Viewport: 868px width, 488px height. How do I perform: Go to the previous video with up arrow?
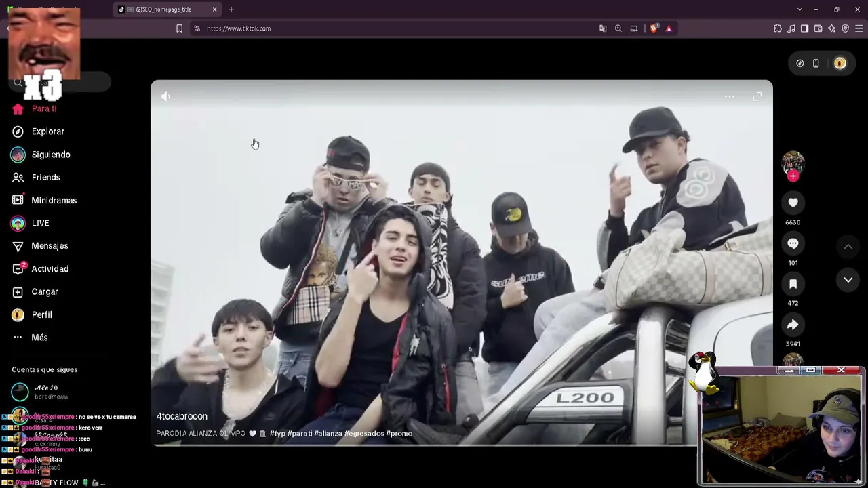848,247
